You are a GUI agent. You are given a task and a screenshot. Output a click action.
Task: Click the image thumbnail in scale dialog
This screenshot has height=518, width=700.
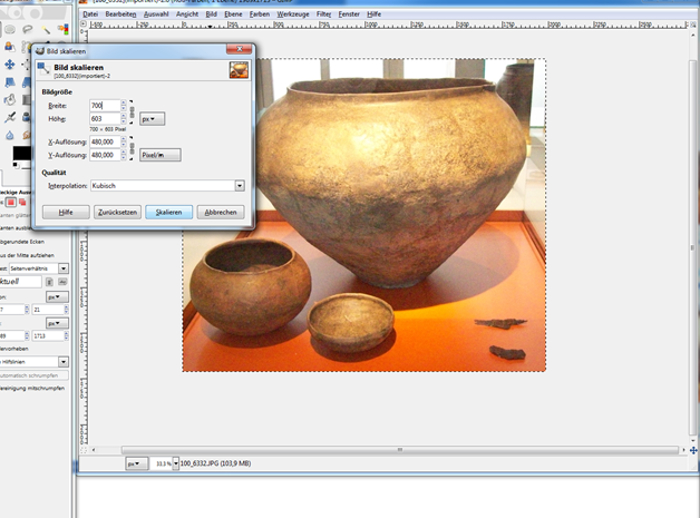(238, 69)
